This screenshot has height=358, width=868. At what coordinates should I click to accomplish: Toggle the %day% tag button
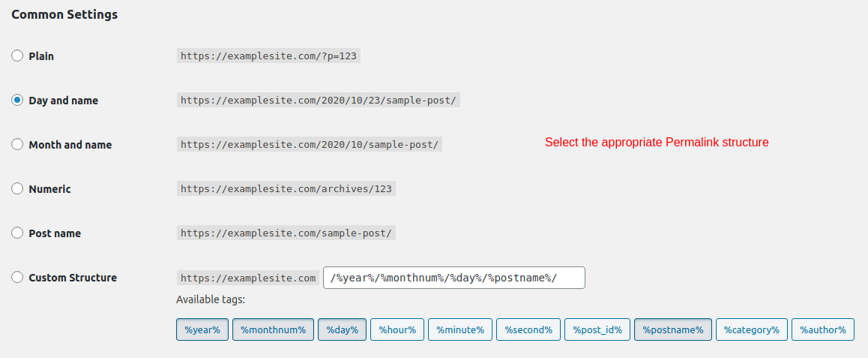(342, 329)
